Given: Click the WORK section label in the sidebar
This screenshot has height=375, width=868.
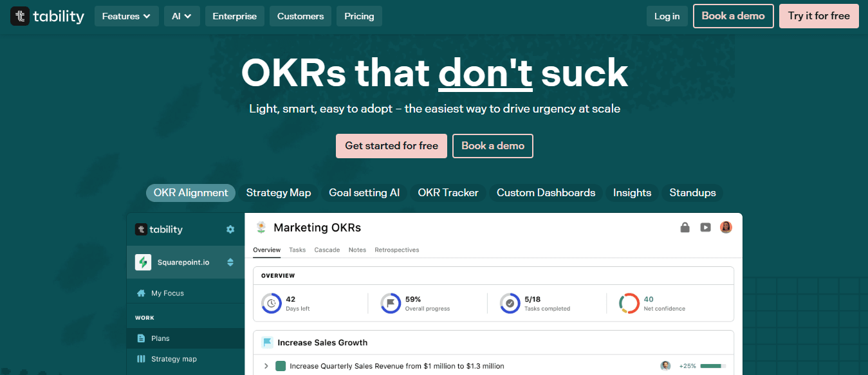Looking at the screenshot, I should tap(144, 318).
